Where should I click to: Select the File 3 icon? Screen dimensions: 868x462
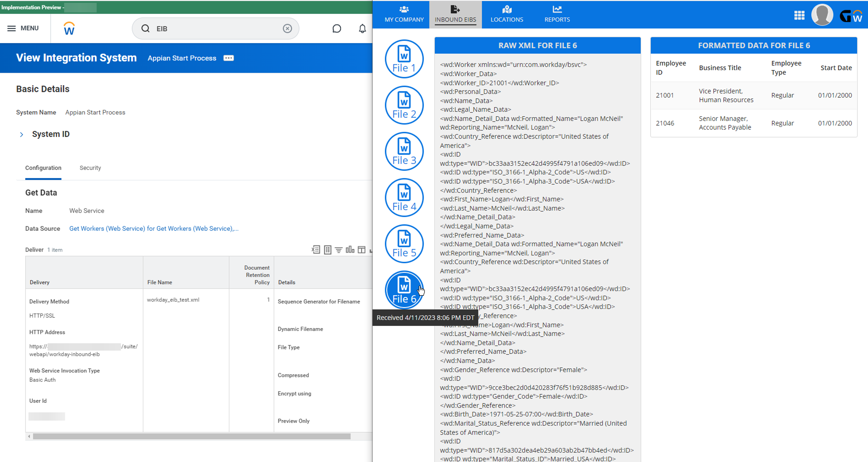click(x=404, y=151)
